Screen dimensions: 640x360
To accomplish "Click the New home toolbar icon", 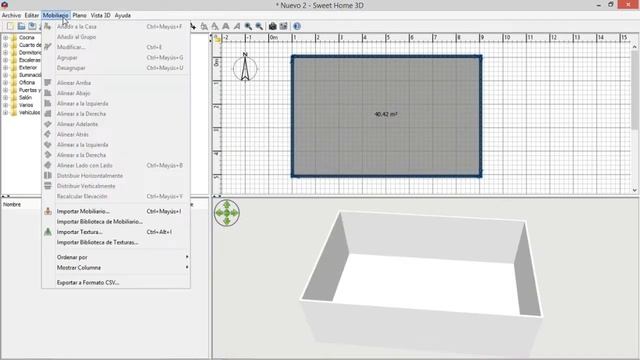I will [10, 26].
